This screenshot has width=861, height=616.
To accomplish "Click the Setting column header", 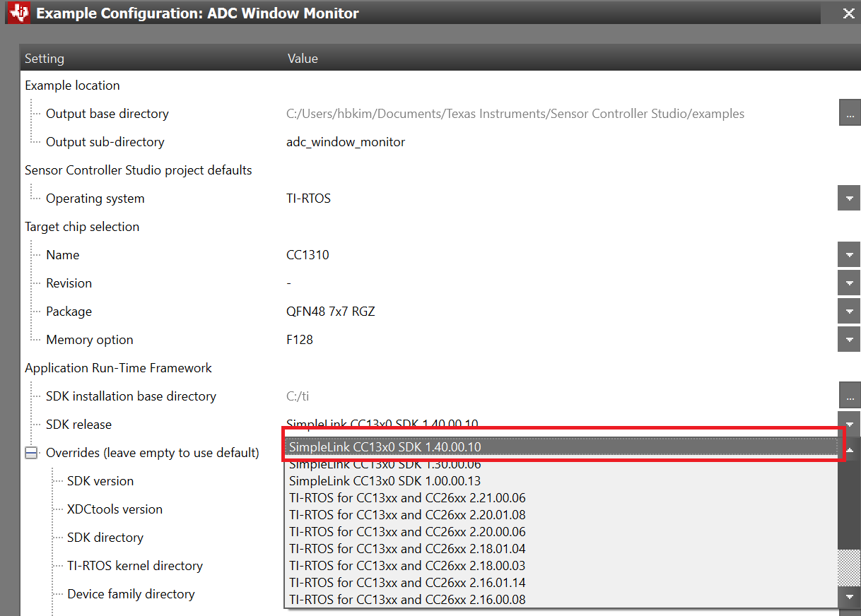I will point(45,59).
